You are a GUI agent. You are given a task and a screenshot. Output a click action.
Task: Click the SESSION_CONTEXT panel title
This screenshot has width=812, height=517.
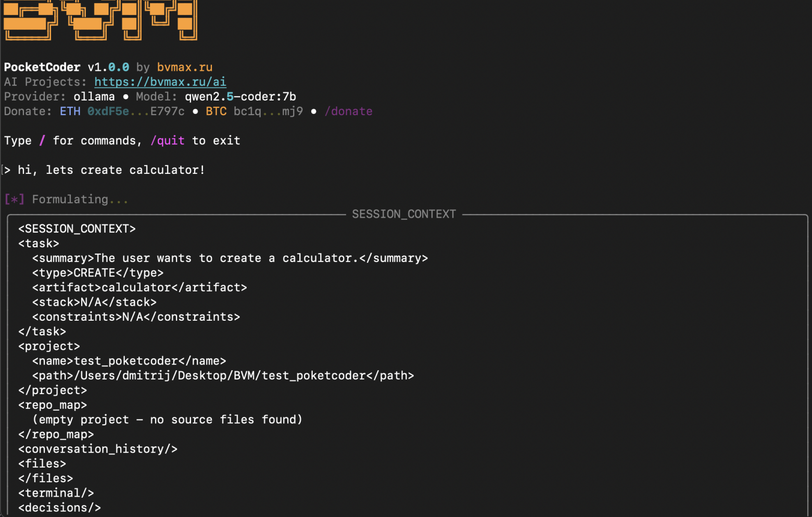404,214
